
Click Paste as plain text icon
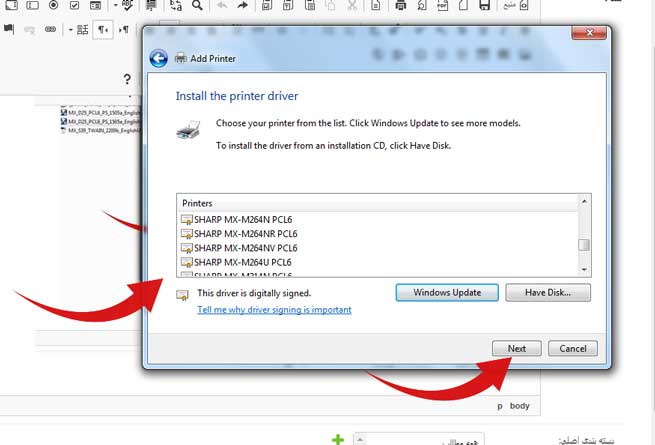tap(288, 5)
